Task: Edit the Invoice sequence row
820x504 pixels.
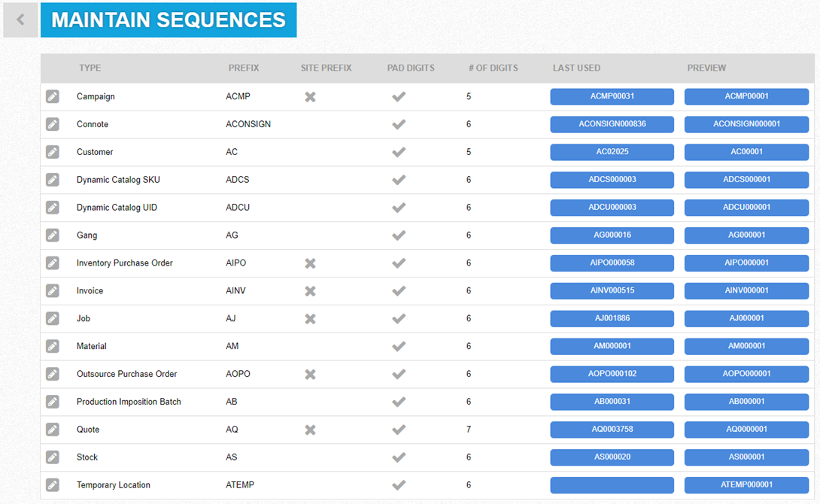Action: pos(52,291)
